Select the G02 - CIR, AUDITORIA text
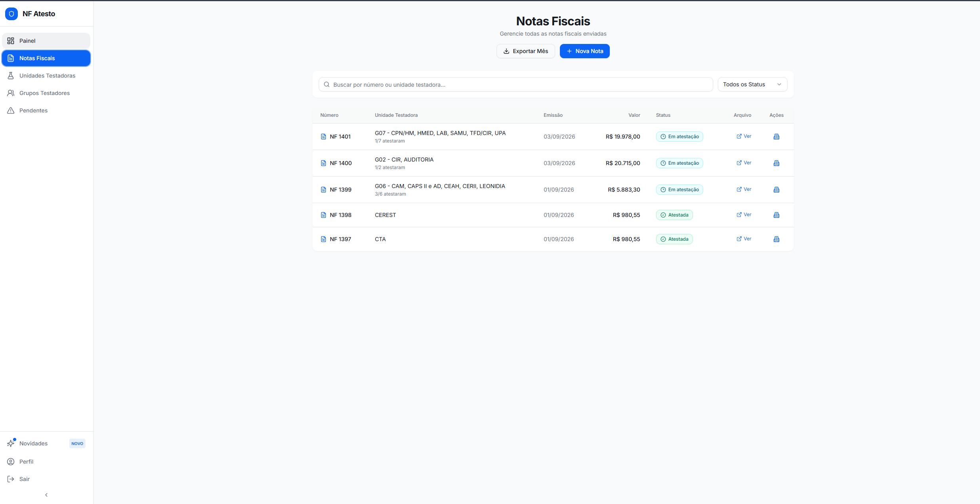The image size is (980, 504). (x=404, y=160)
